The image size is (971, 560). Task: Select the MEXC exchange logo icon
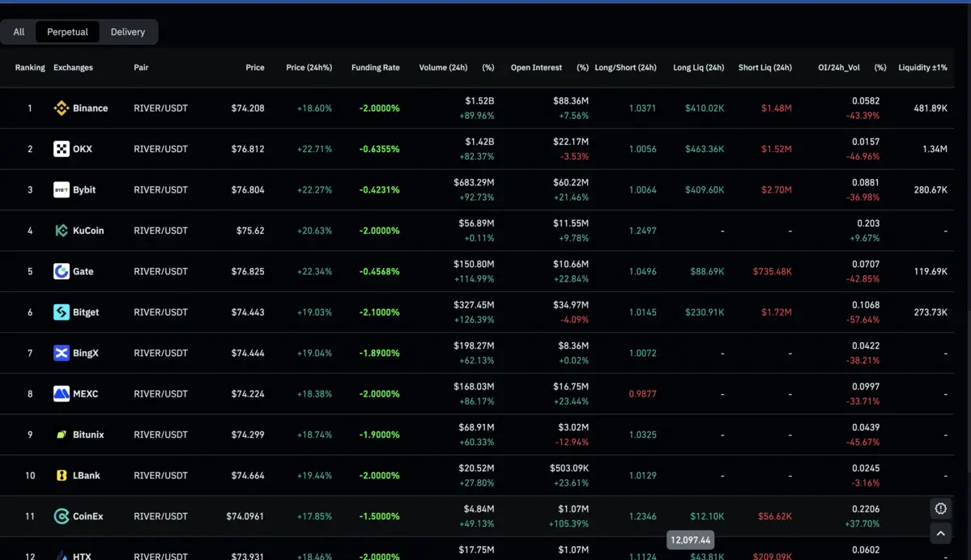[x=63, y=393]
